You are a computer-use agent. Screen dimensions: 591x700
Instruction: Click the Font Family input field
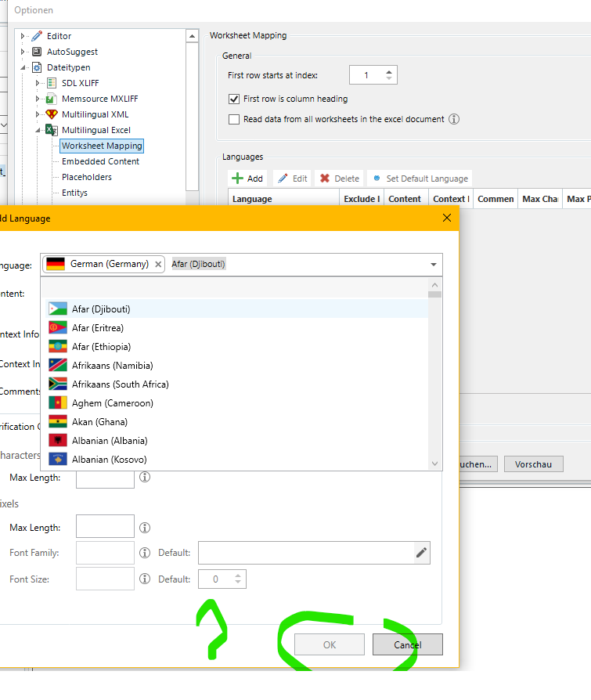(x=105, y=553)
